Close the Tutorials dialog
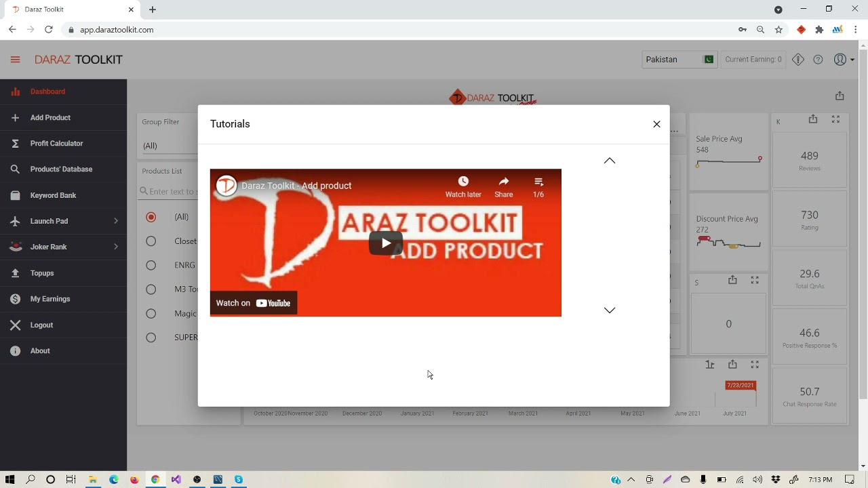Viewport: 868px width, 488px height. point(656,124)
